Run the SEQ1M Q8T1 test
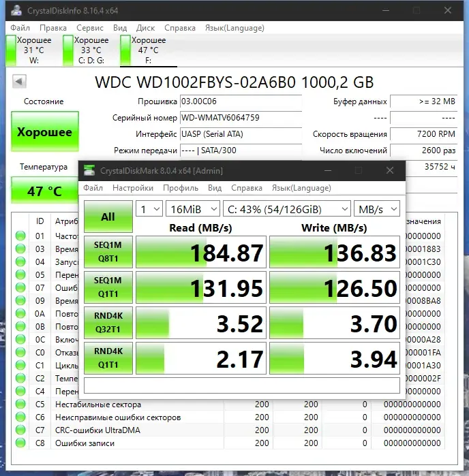 point(108,252)
